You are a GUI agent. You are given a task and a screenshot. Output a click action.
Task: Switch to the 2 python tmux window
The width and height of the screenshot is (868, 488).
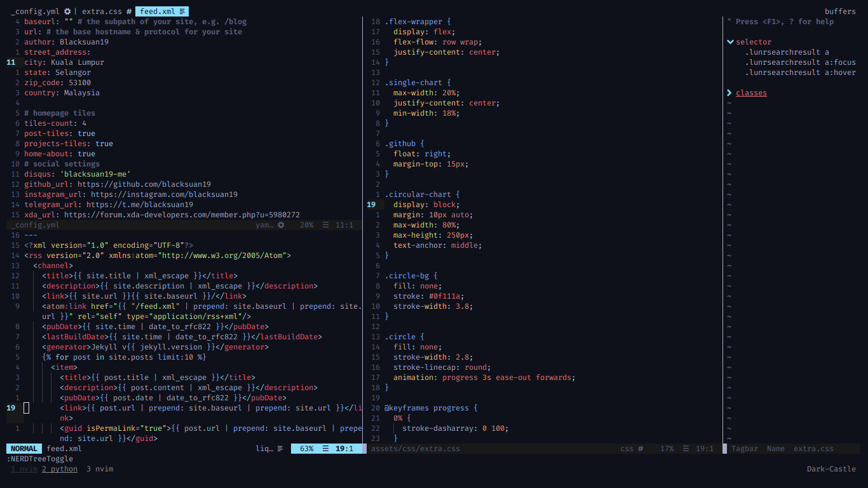tap(59, 469)
